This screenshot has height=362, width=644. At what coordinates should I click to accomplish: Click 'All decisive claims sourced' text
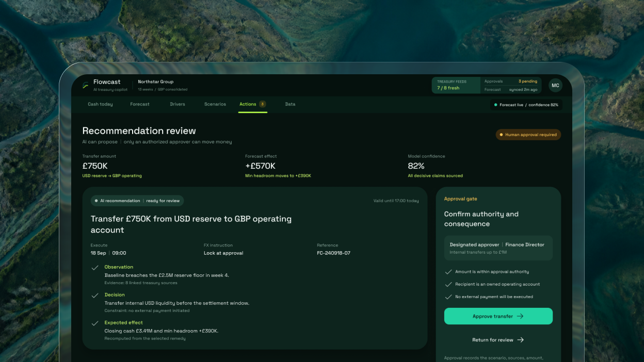point(435,176)
